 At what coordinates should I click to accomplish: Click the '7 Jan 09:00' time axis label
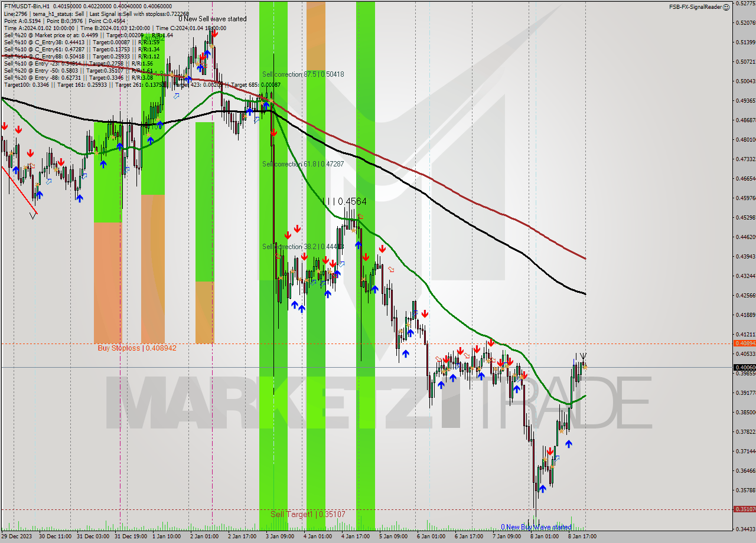tap(507, 537)
